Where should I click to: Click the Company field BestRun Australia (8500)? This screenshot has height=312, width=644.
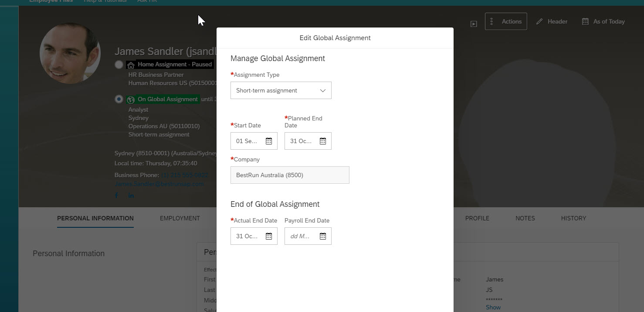click(290, 175)
